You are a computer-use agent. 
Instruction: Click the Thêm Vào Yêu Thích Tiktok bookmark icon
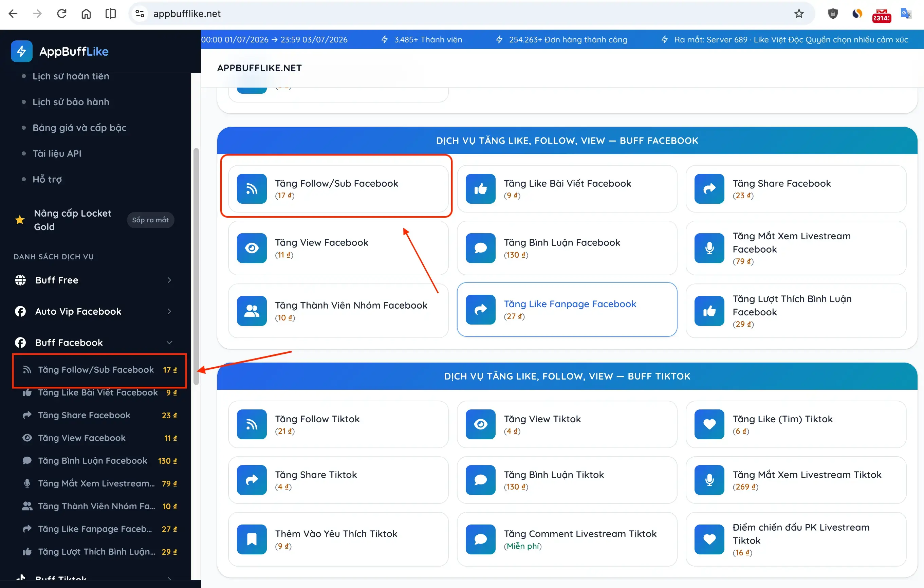click(252, 539)
